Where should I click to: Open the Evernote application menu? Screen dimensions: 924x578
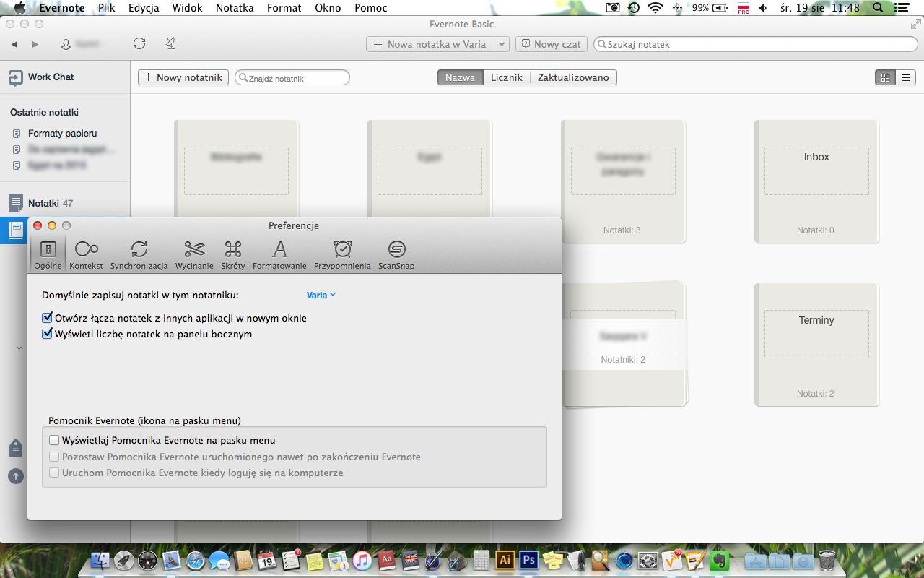[x=61, y=8]
